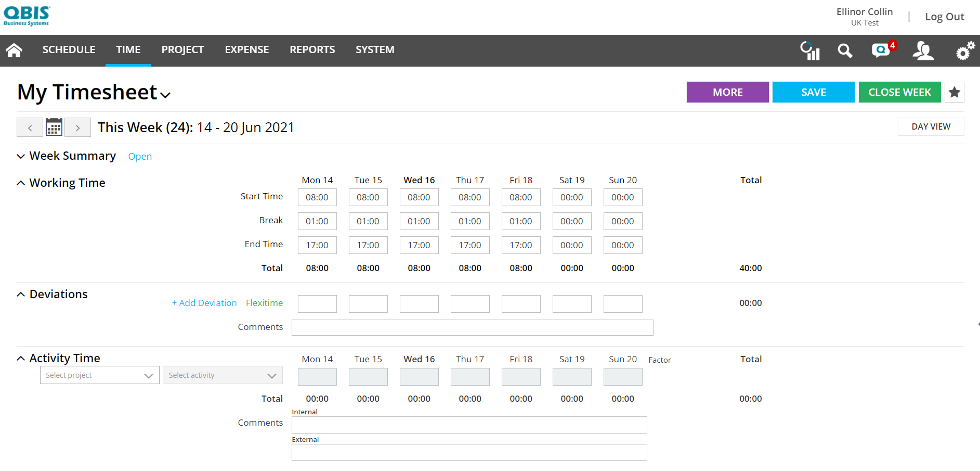Click the Open link next to Week Summary
Screen dimensions: 980x471
coord(140,156)
